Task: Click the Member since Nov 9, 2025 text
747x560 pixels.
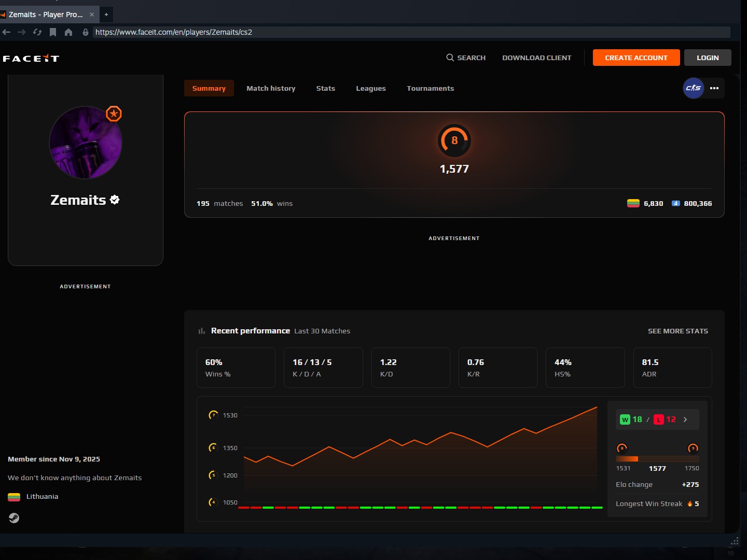Action: [x=54, y=459]
